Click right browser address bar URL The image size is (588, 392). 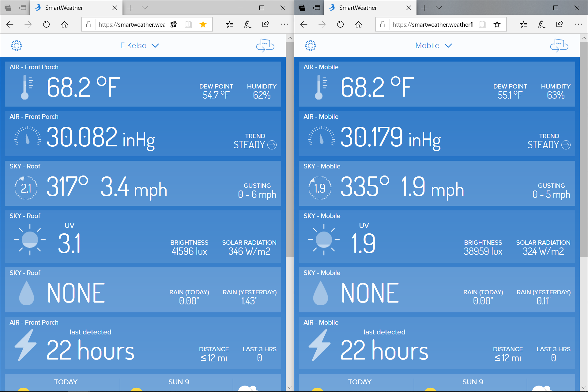click(x=433, y=24)
